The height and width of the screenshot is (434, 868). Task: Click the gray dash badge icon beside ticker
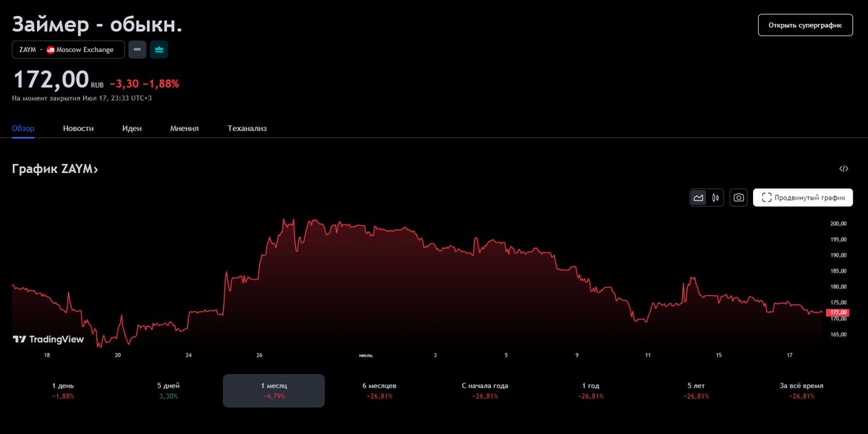pos(137,49)
